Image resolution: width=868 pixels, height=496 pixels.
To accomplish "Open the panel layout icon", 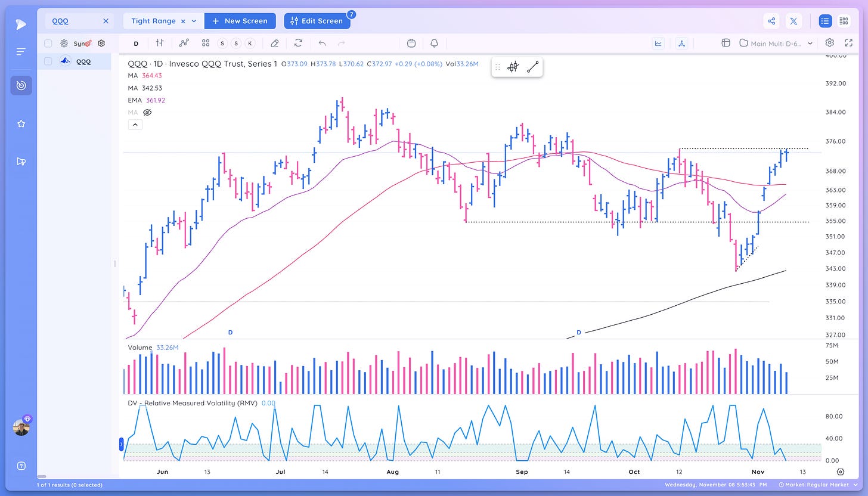I will 726,43.
